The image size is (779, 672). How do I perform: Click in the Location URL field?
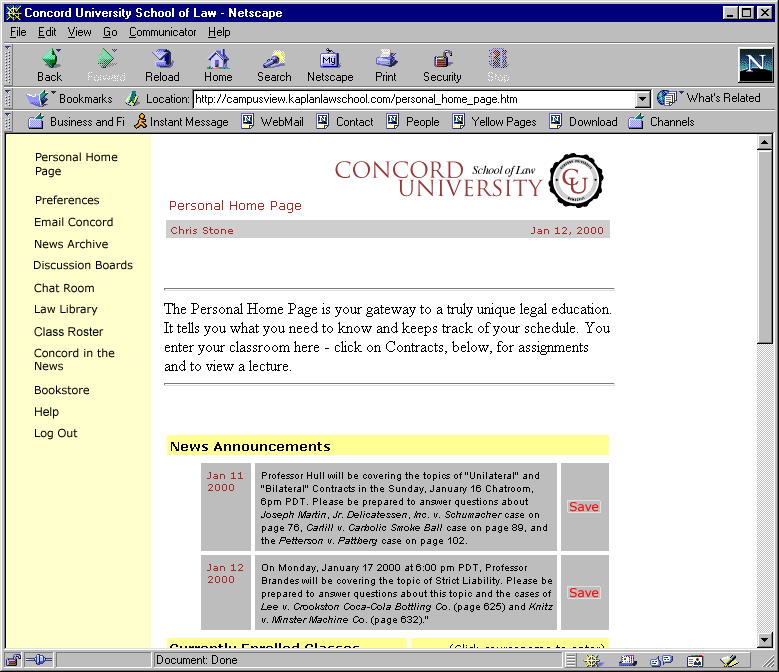tap(414, 99)
